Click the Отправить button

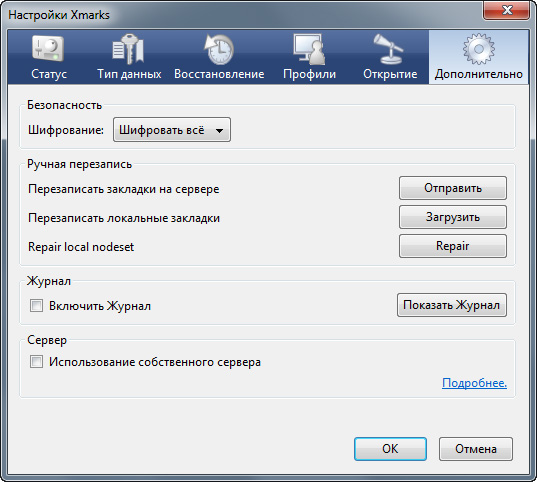click(453, 188)
